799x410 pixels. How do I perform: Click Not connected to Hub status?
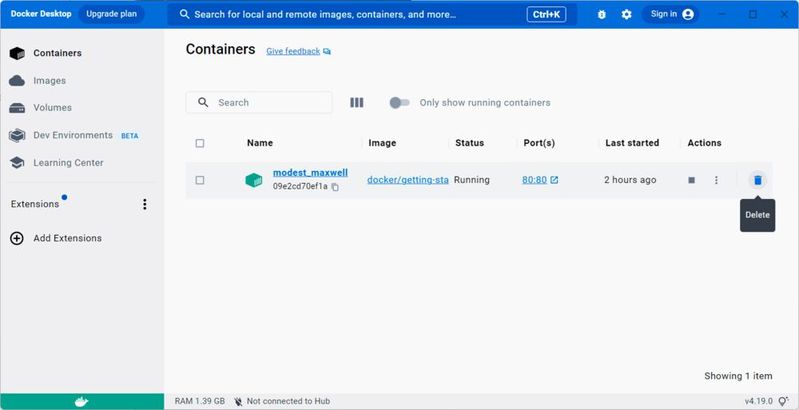[282, 401]
